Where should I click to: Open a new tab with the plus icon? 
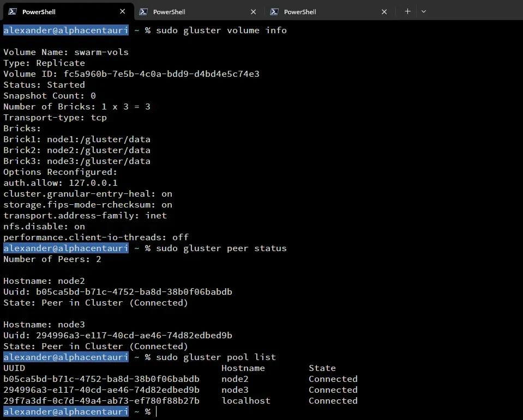407,11
